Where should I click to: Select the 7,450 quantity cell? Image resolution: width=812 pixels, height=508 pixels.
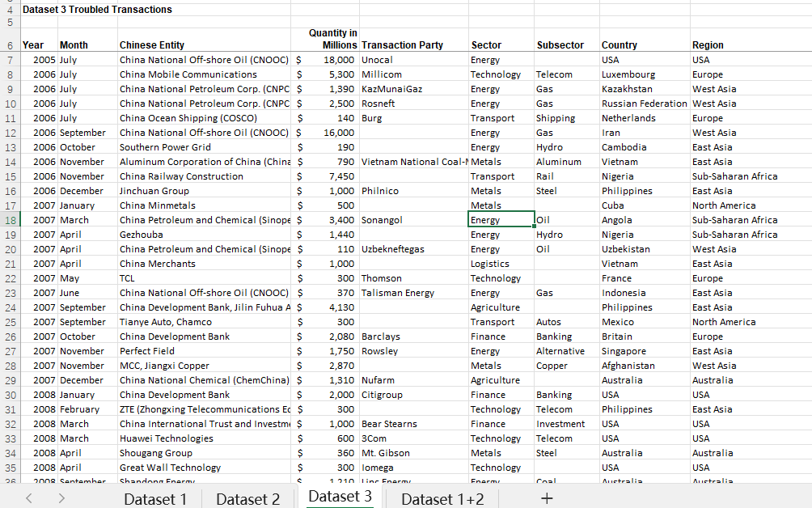coord(325,176)
